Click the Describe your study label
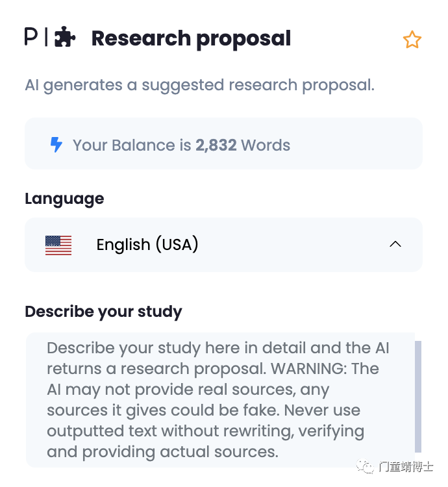The height and width of the screenshot is (487, 448). tap(103, 312)
